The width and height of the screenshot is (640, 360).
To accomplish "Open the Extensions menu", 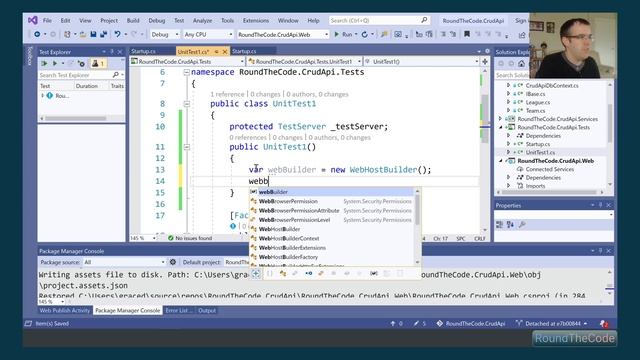I will pyautogui.click(x=256, y=20).
